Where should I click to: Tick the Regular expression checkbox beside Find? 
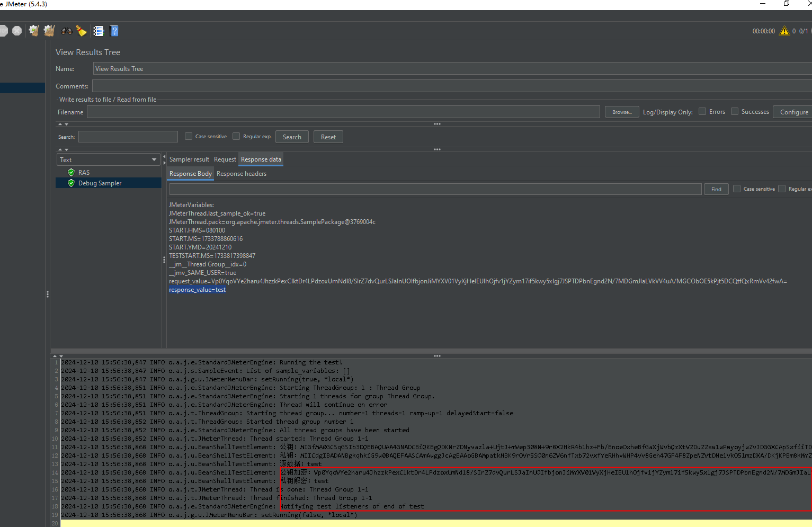point(782,189)
